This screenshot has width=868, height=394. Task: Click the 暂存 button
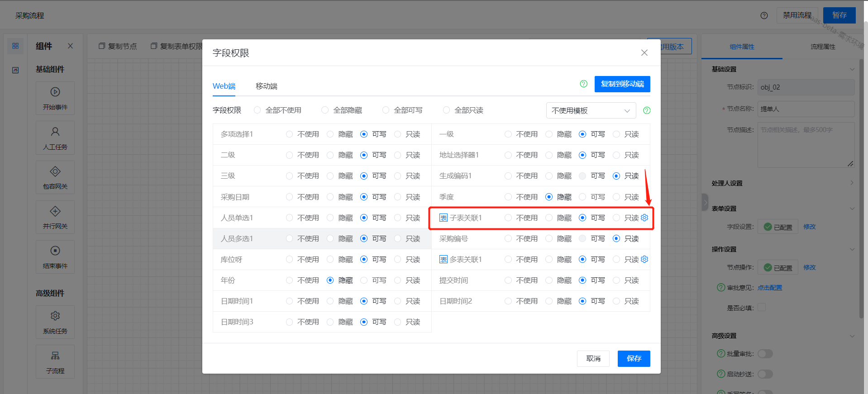click(x=839, y=15)
